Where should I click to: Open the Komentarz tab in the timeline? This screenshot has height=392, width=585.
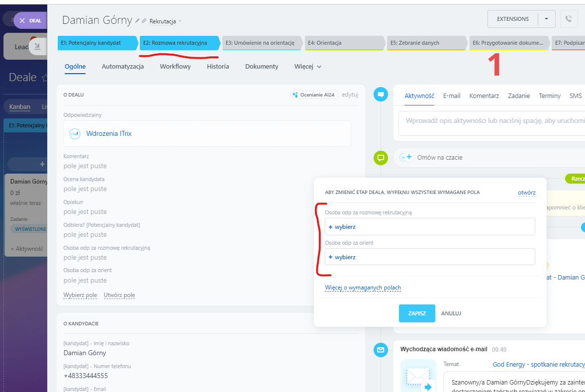484,96
